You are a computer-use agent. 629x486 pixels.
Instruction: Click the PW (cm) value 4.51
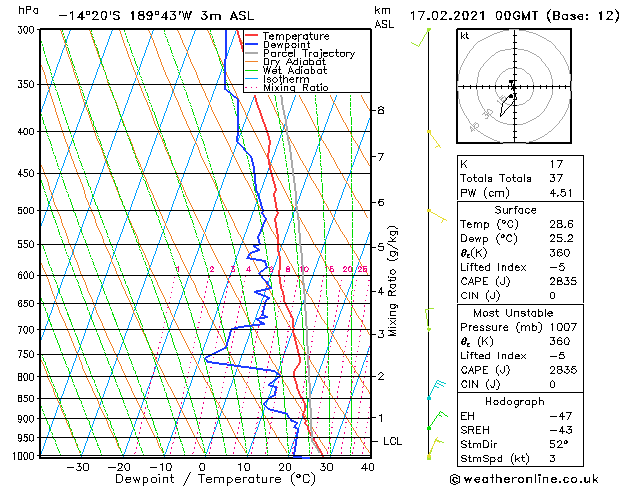(x=561, y=193)
